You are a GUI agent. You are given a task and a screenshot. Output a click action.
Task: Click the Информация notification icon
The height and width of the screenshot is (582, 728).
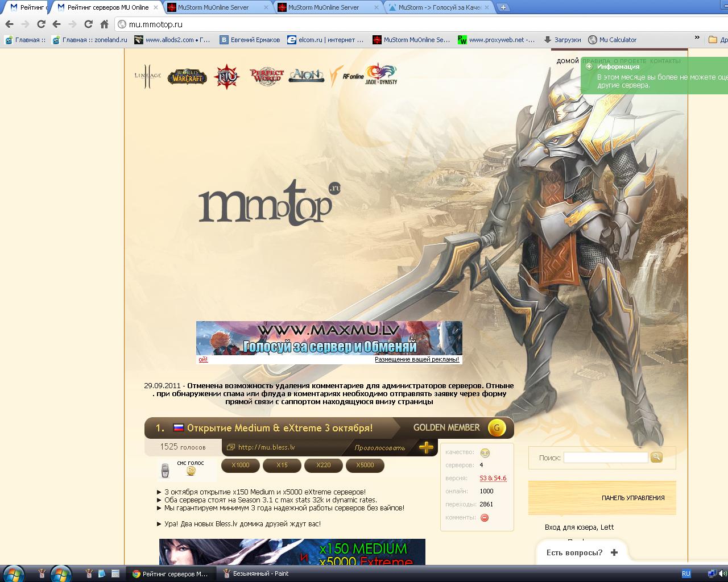click(x=589, y=66)
